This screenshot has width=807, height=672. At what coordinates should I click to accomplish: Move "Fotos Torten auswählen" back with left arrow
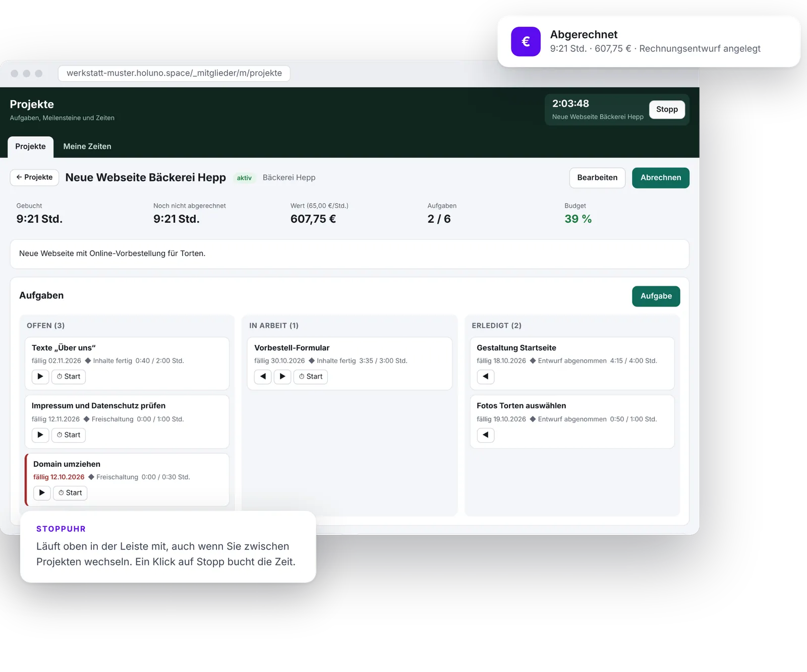pyautogui.click(x=486, y=435)
